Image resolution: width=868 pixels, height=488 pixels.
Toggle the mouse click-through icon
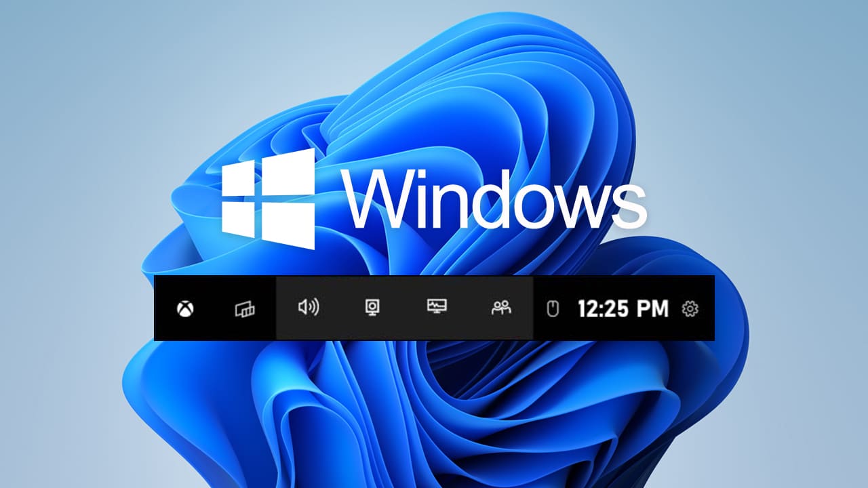pyautogui.click(x=553, y=309)
